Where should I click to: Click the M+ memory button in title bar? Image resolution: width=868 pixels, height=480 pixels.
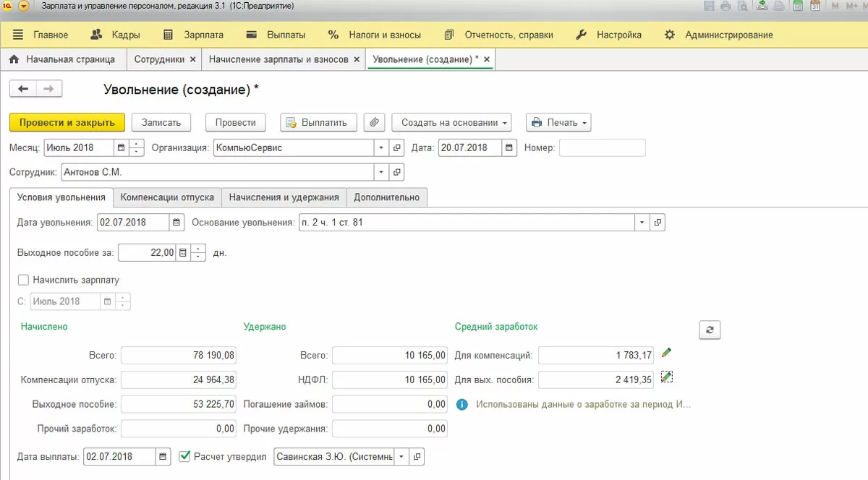(852, 7)
